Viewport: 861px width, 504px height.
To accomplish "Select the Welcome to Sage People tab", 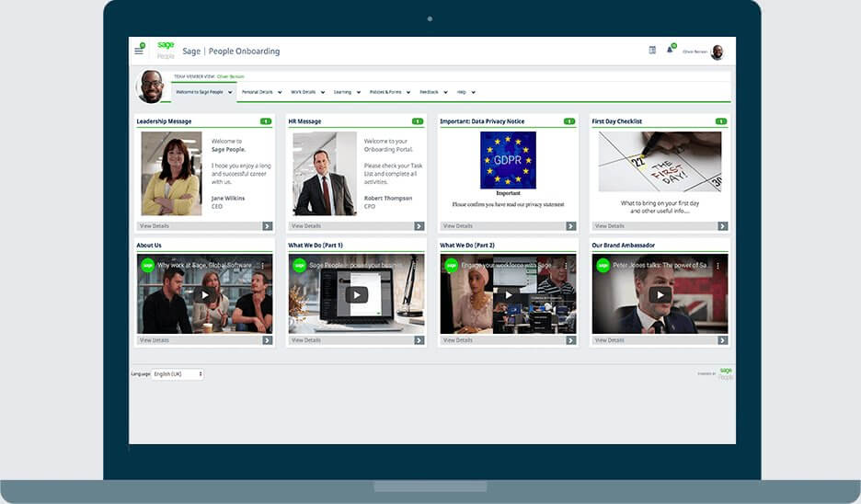I will click(x=203, y=92).
